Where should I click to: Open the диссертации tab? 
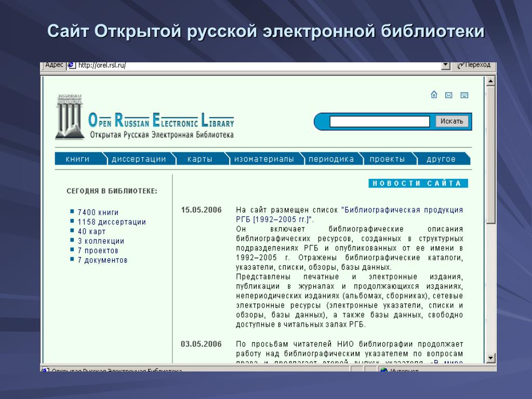point(139,159)
